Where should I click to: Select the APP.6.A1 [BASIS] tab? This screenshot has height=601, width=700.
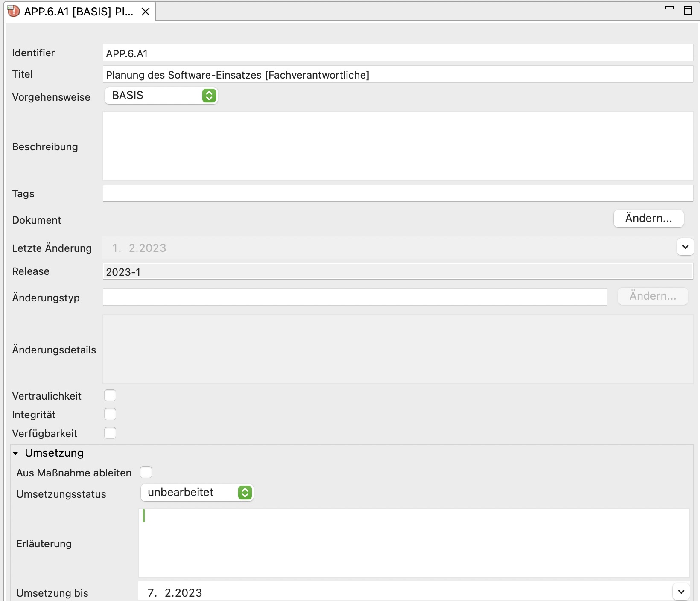(x=79, y=12)
